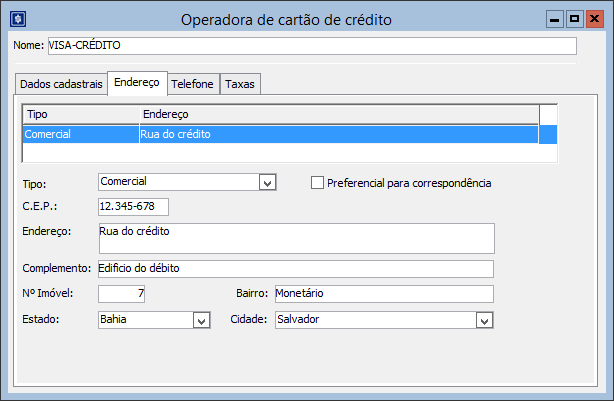The width and height of the screenshot is (614, 401).
Task: Close the Operadora de cartão window
Action: point(596,19)
